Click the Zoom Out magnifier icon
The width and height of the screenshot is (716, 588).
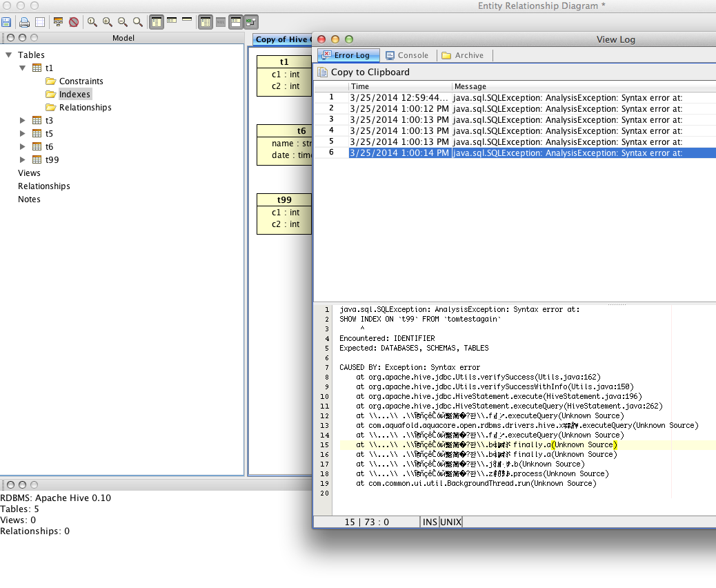pyautogui.click(x=122, y=22)
